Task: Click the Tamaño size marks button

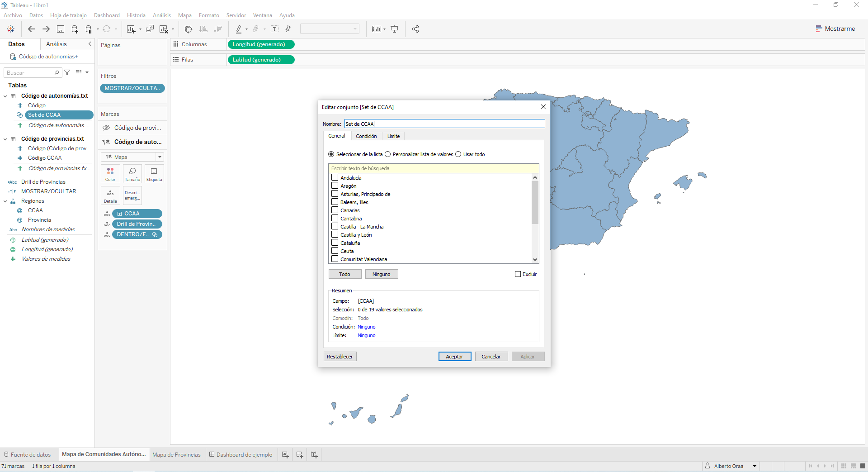Action: (x=132, y=174)
